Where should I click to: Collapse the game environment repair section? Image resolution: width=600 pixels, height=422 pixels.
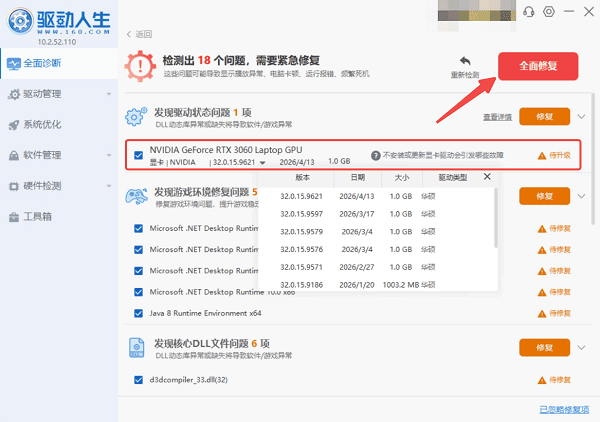pyautogui.click(x=581, y=196)
